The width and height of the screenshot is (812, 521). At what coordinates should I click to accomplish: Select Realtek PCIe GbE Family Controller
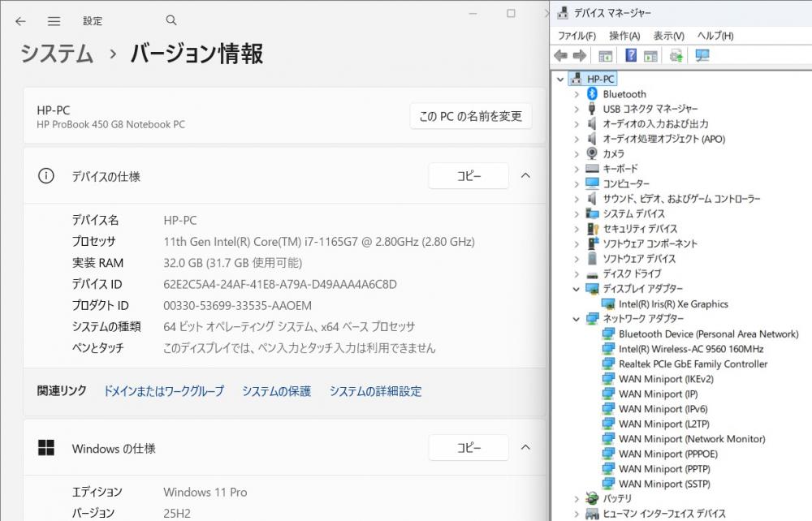(x=693, y=364)
